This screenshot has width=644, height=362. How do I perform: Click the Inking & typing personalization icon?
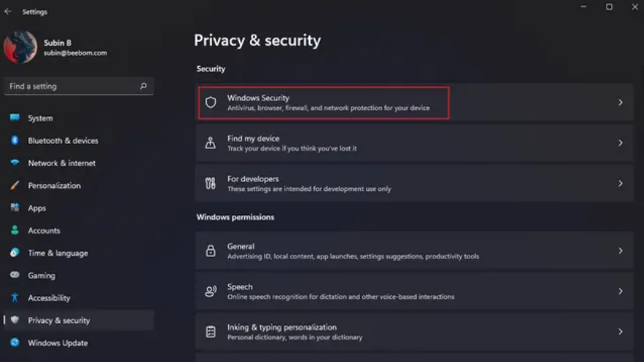pos(211,332)
